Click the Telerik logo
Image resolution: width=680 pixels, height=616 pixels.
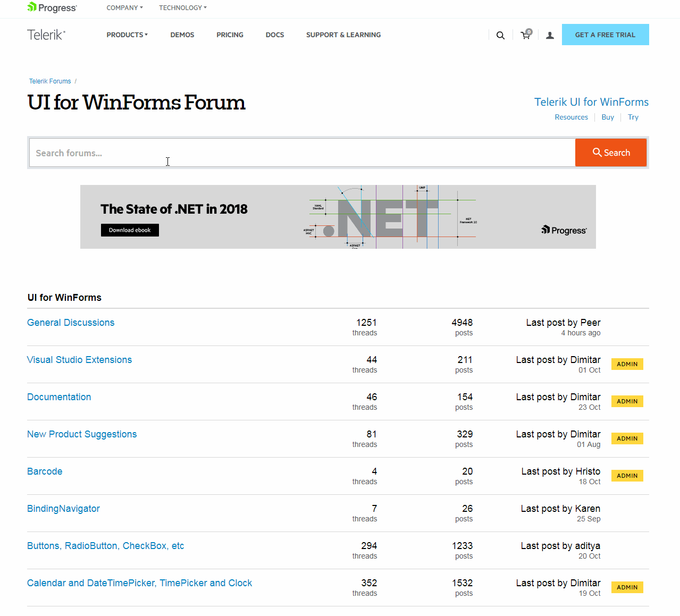click(x=46, y=35)
